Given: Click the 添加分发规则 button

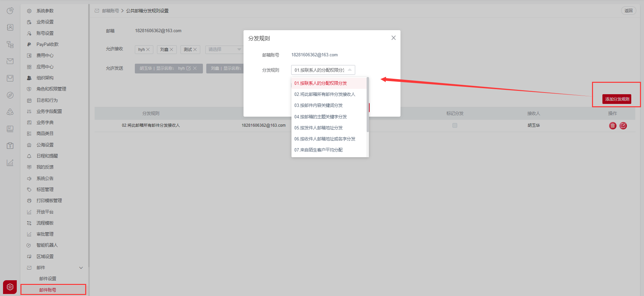Looking at the screenshot, I should (617, 99).
